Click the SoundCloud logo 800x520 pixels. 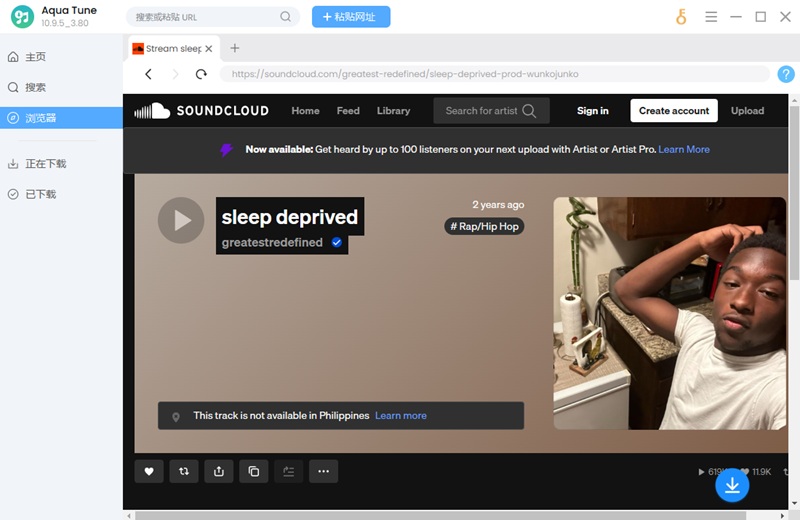coord(201,111)
